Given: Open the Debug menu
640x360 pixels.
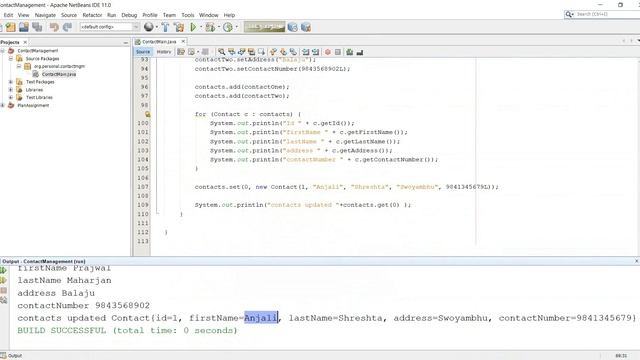Looking at the screenshot, I should tap(129, 15).
